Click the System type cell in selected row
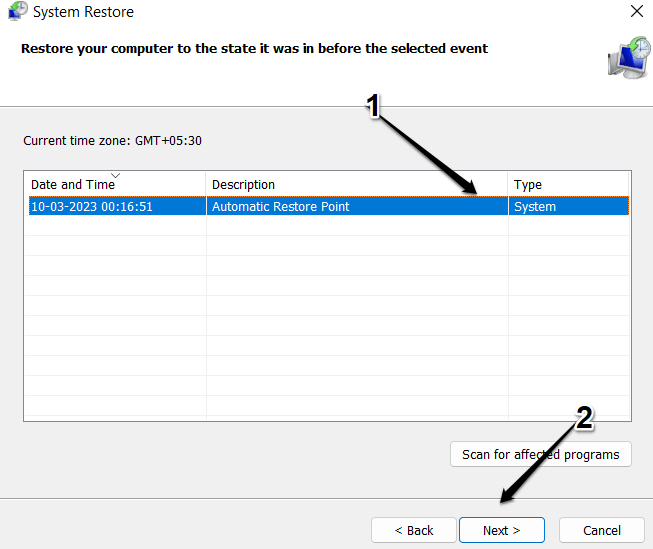Viewport: 653px width, 549px height. pyautogui.click(x=535, y=207)
